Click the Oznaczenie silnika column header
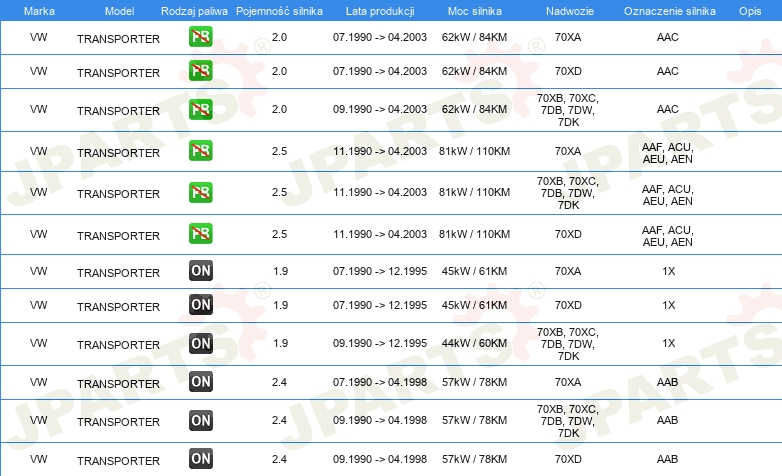The width and height of the screenshot is (782, 476). click(x=670, y=11)
